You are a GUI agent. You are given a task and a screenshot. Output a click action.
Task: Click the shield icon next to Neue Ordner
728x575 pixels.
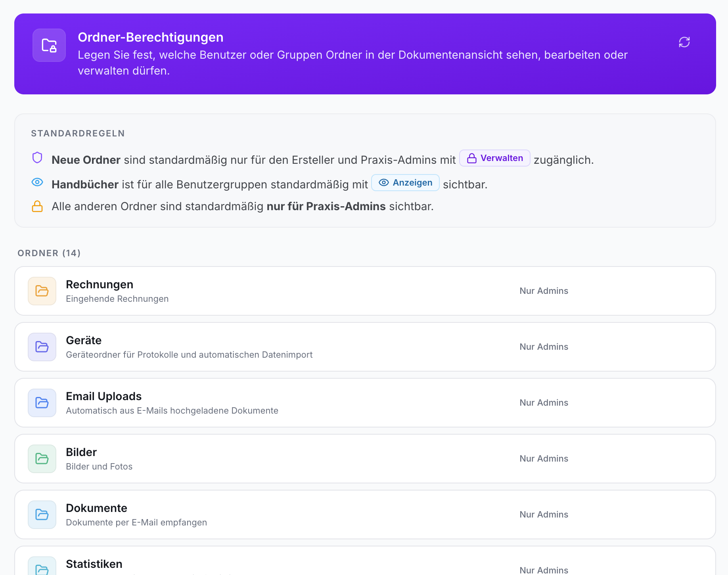[37, 158]
